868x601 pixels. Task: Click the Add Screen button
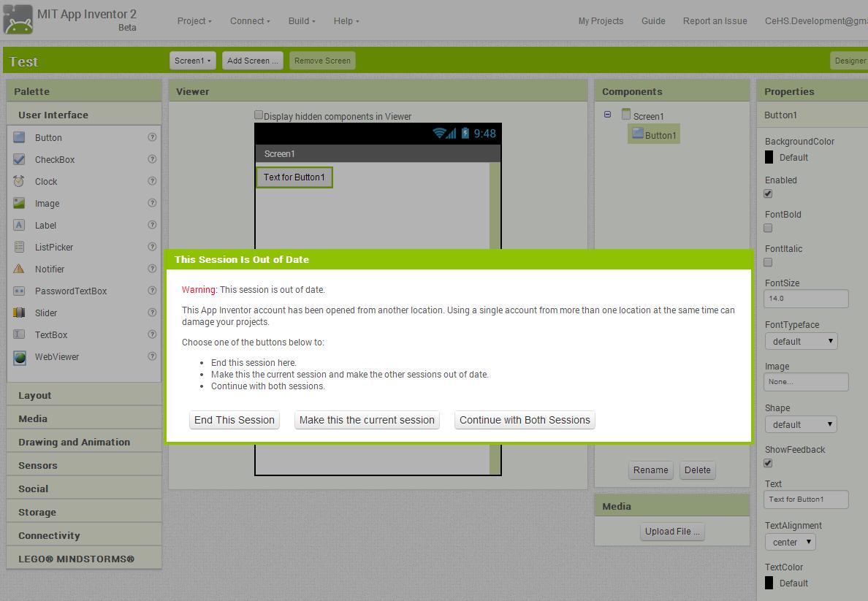point(252,61)
